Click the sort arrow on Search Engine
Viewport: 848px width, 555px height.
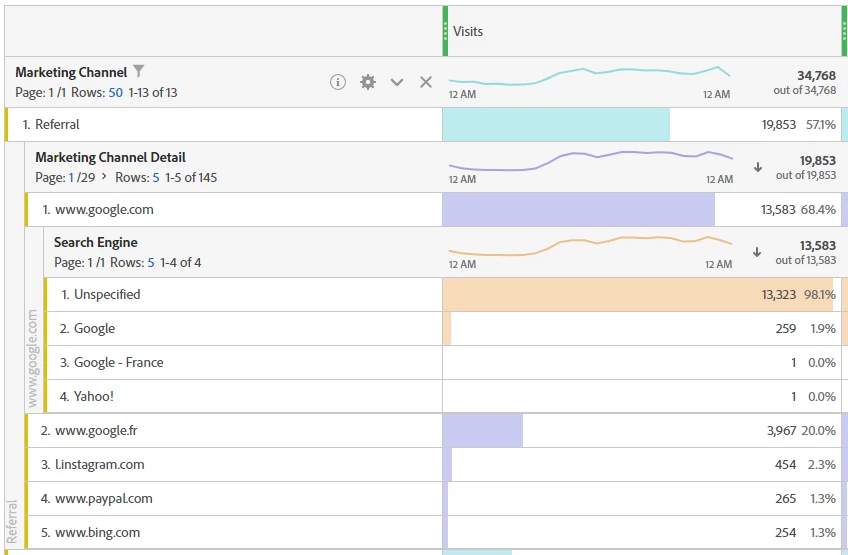coord(757,252)
